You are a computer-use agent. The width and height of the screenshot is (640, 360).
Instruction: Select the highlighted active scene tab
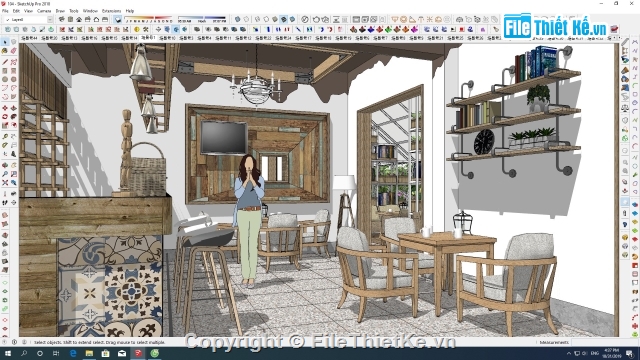click(148, 38)
